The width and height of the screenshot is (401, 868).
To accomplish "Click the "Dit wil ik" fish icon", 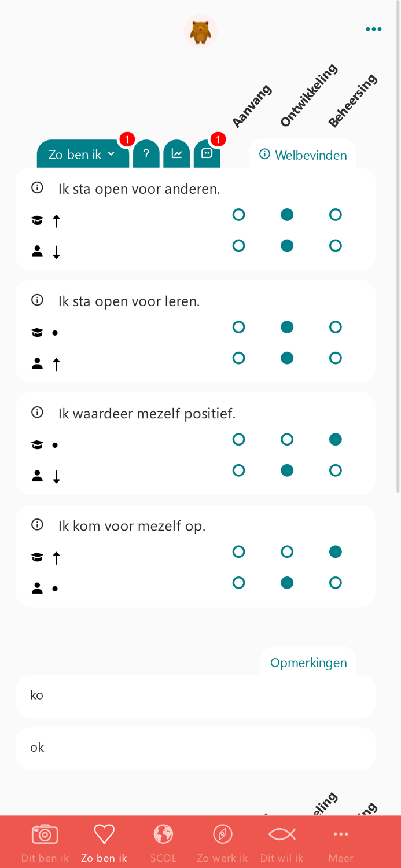I will pyautogui.click(x=281, y=834).
